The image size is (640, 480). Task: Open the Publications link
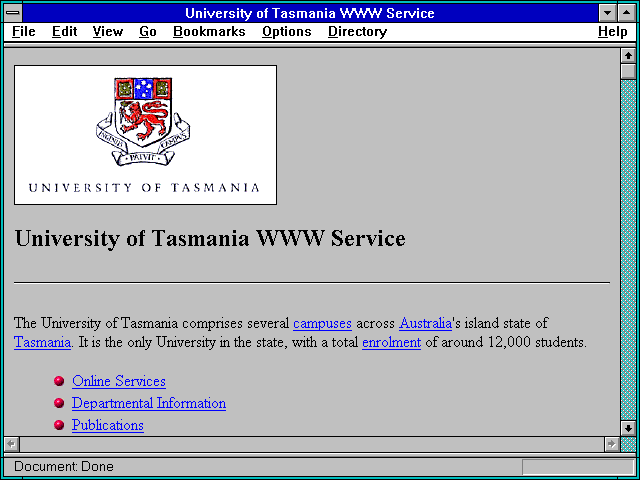point(108,425)
